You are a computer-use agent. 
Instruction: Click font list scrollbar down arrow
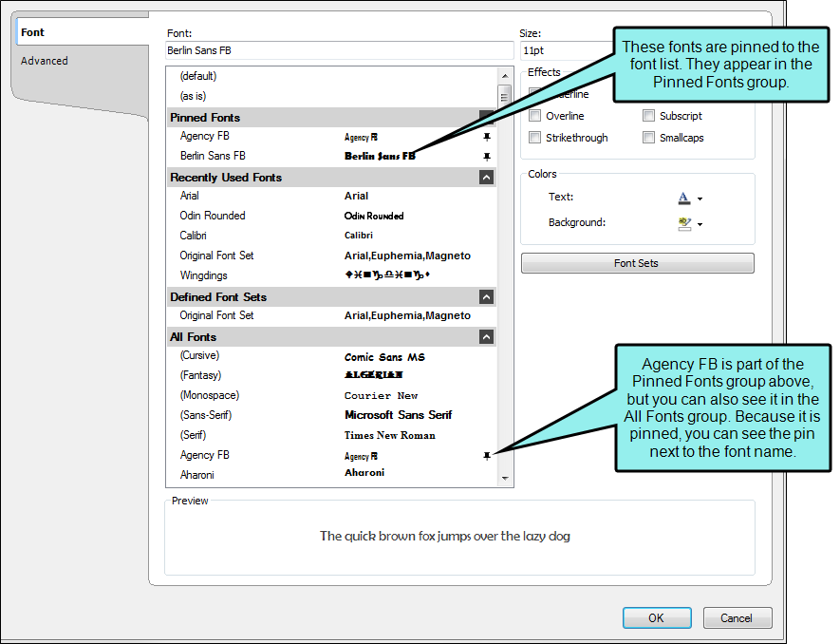[x=505, y=478]
